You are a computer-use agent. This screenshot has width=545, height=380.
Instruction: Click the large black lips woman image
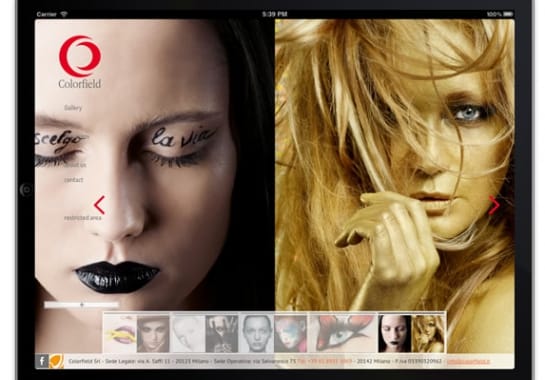click(155, 165)
